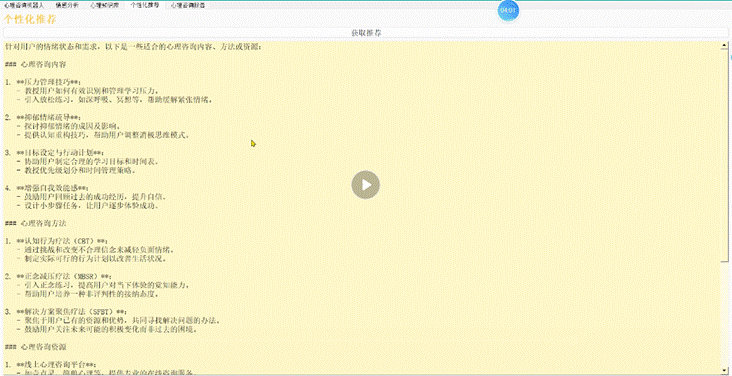Screen dimensions: 732x376
Task: Click the blue 04:01 timer bubble
Action: pyautogui.click(x=508, y=10)
